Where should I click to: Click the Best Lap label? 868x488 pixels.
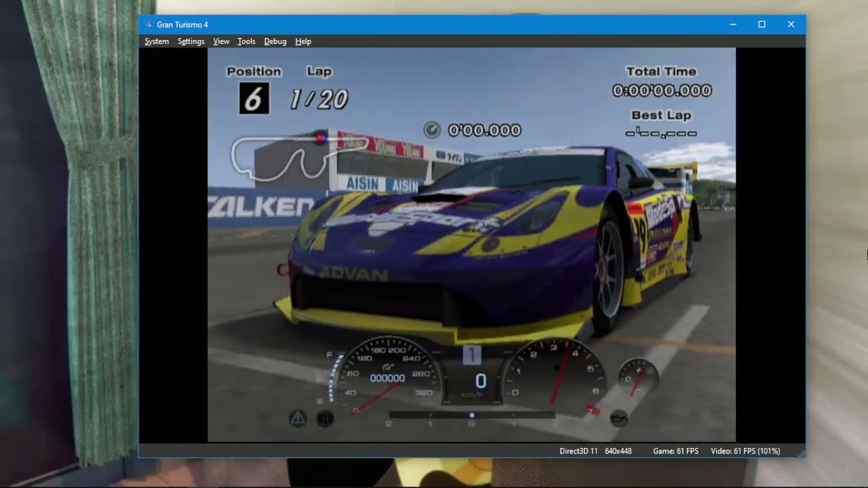[661, 115]
